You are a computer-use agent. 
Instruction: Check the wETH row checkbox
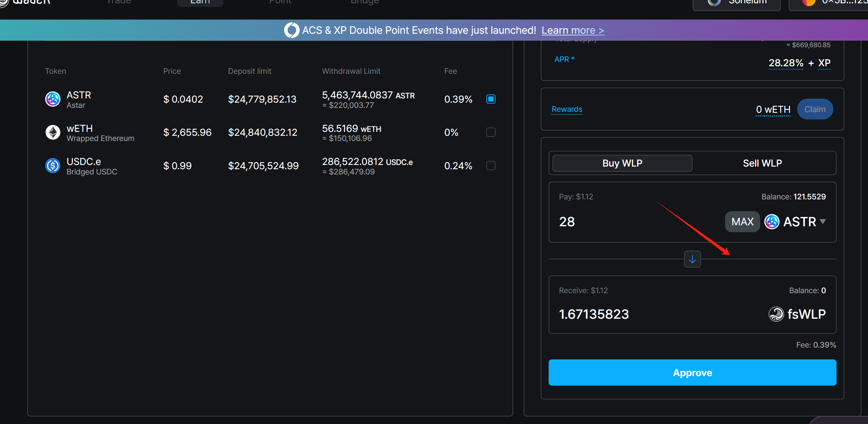point(491,132)
